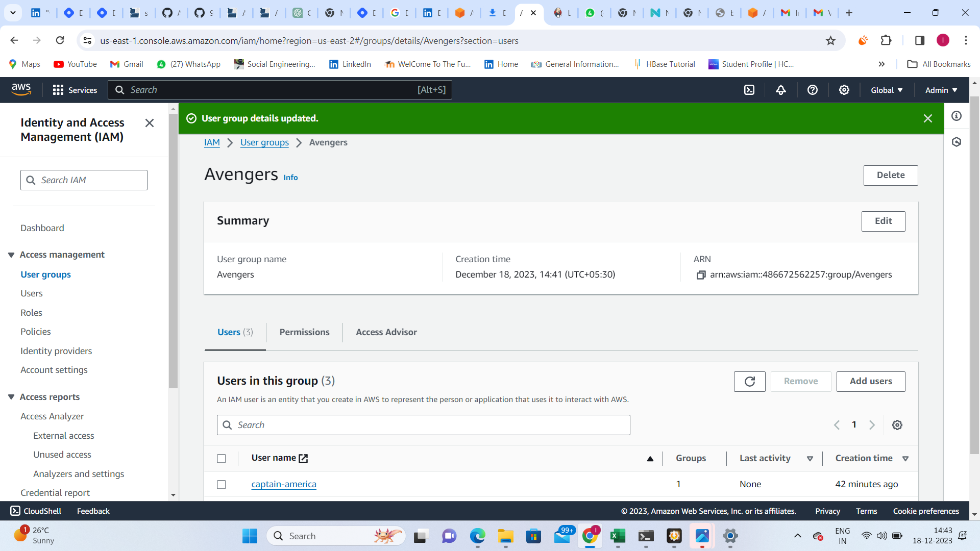Open AWS settings gear in top navigation
This screenshot has width=980, height=551.
(x=844, y=90)
